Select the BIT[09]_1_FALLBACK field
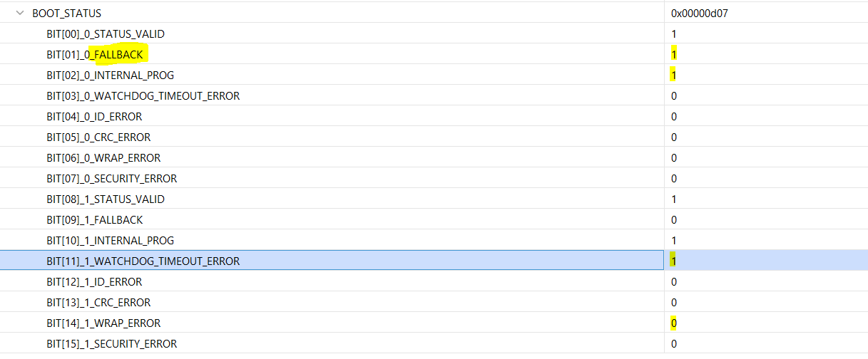This screenshot has width=868, height=359. pyautogui.click(x=95, y=219)
